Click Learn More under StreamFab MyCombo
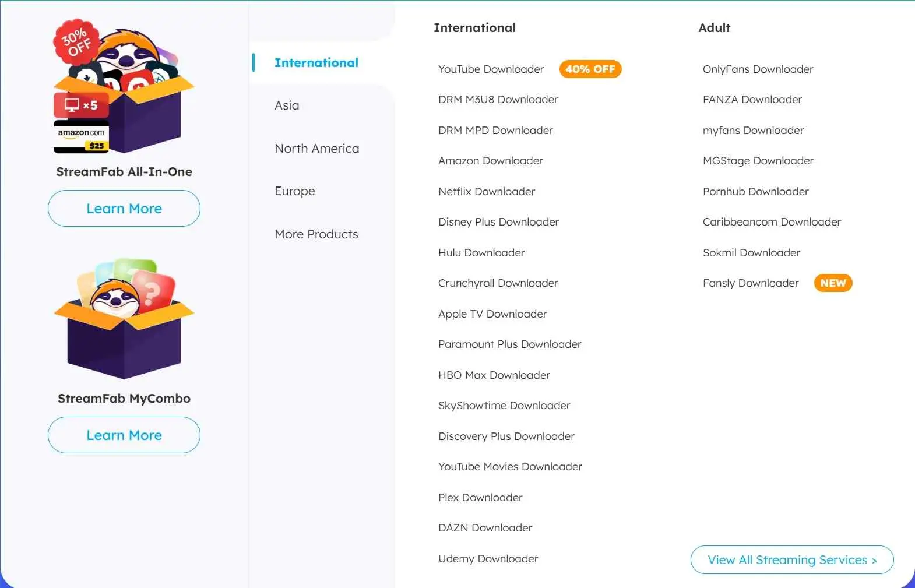The image size is (915, 588). coord(124,435)
